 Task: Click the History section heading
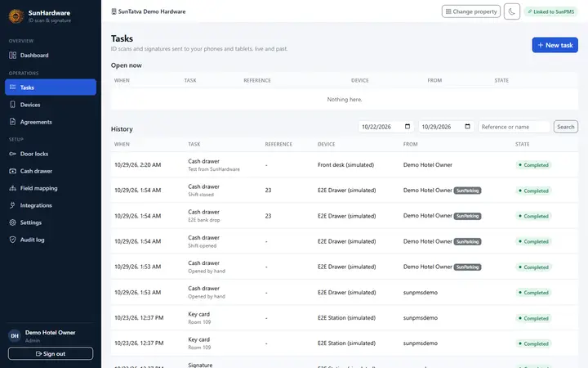[x=122, y=129]
